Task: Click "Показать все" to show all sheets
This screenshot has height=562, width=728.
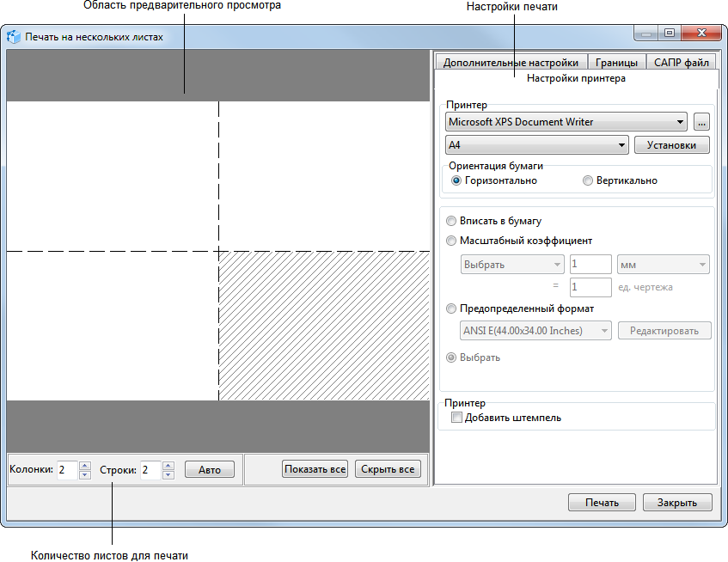Action: tap(315, 468)
